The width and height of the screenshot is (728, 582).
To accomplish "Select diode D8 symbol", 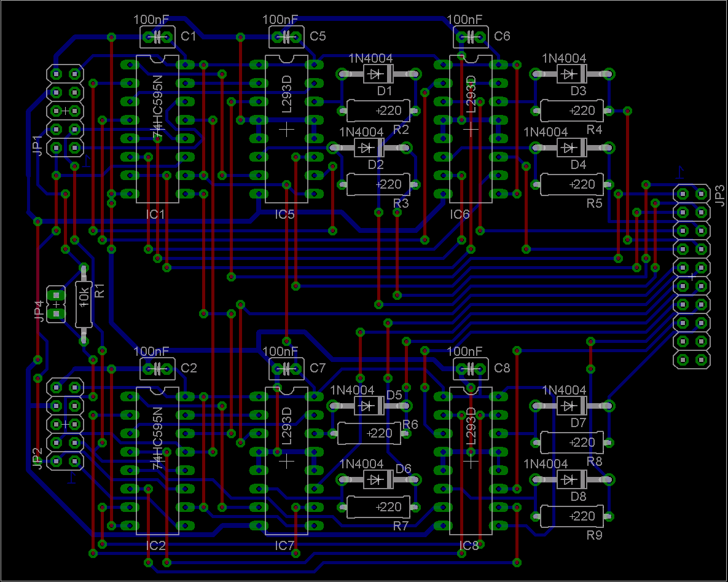I will (x=572, y=479).
